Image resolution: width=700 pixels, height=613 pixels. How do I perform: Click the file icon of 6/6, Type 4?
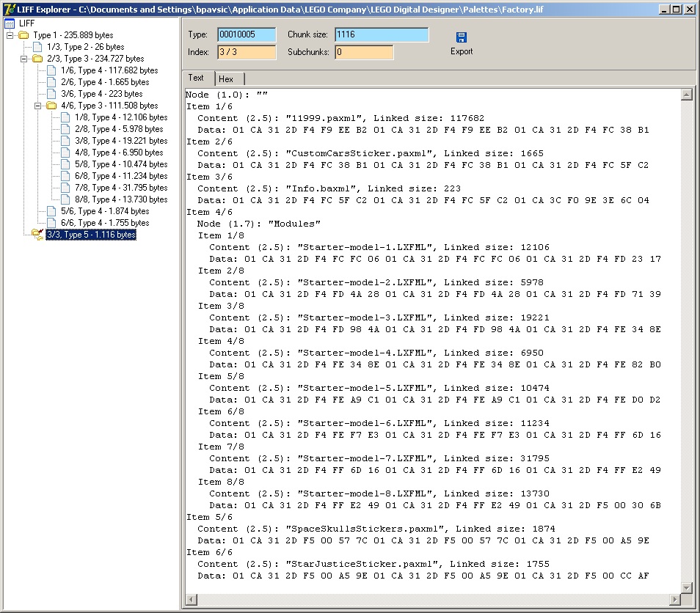(x=52, y=223)
